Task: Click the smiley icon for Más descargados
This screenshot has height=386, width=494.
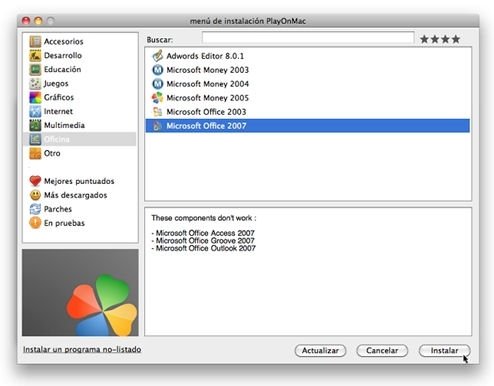Action: [x=35, y=195]
